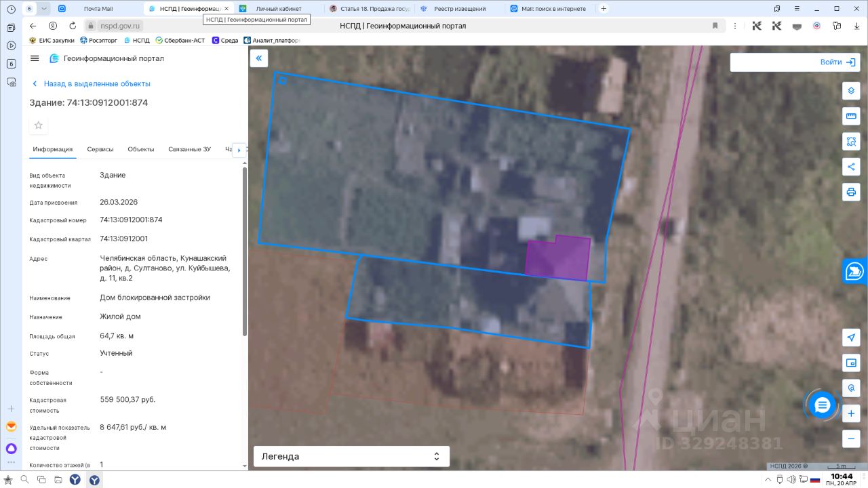Open the hamburger main menu

pos(35,58)
